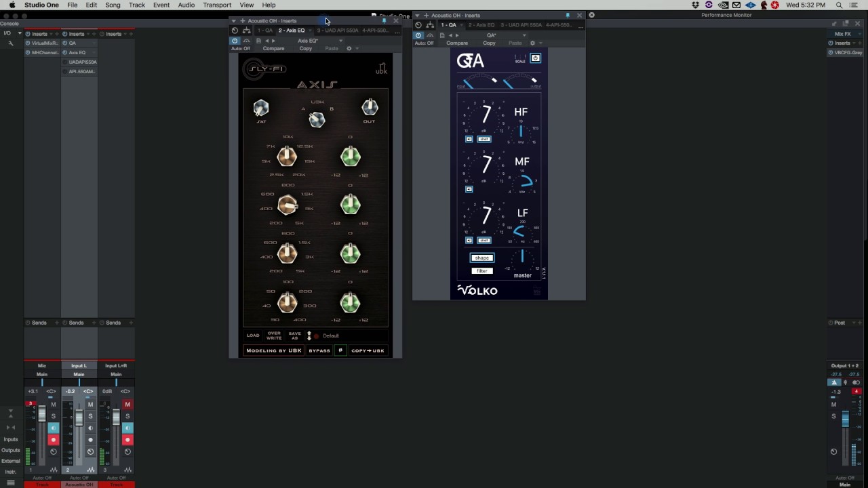
Task: Select 2 - Axis EQ tab dropdown arrow
Action: pos(310,30)
